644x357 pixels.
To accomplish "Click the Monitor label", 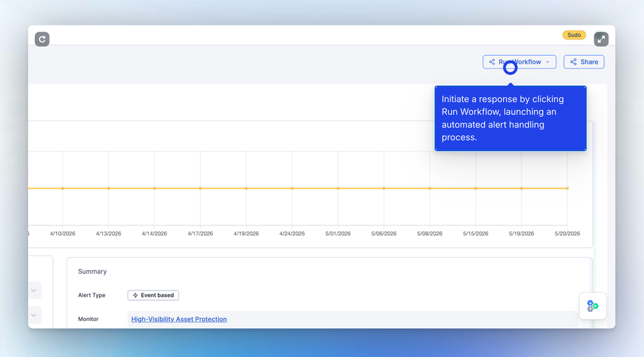I will point(89,319).
